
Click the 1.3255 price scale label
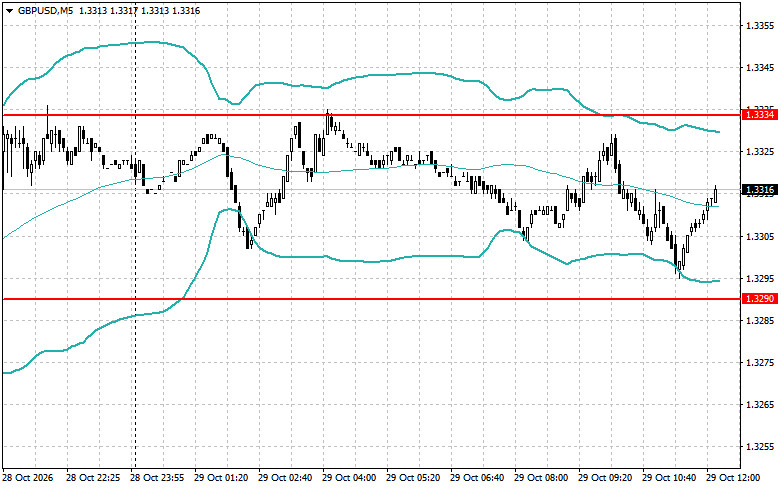tap(760, 447)
